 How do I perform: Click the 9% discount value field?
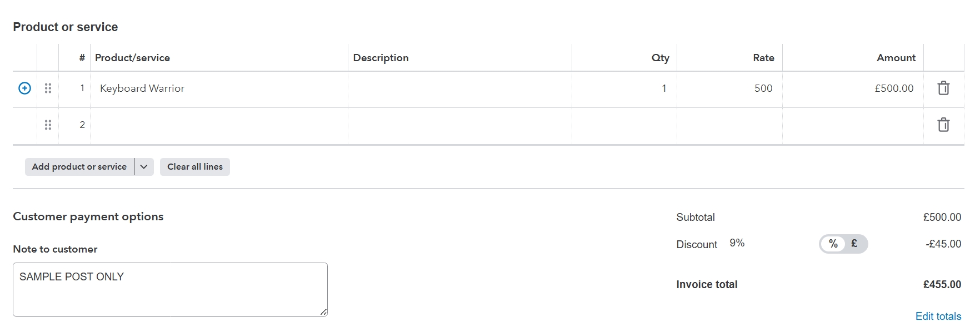(x=737, y=244)
